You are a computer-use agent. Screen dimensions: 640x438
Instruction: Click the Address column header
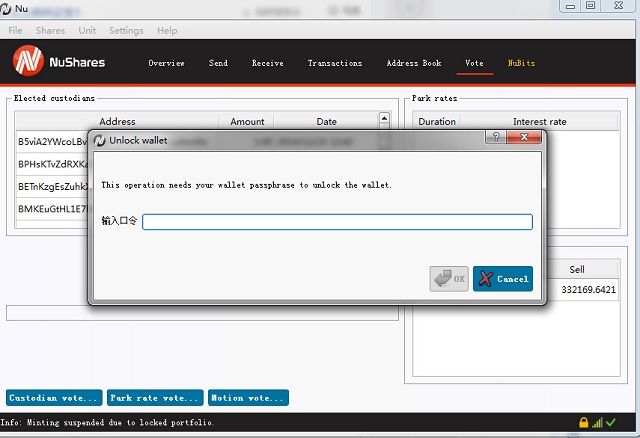(x=117, y=122)
